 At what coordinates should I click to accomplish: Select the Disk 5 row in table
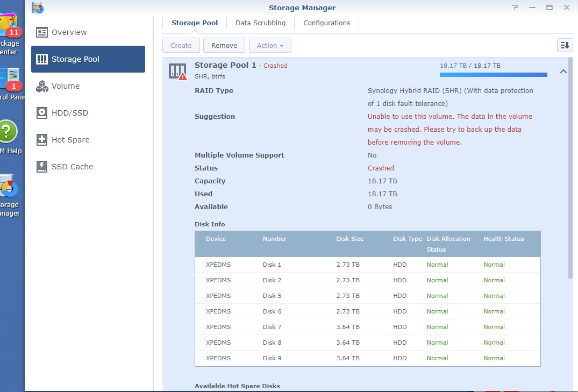(x=368, y=296)
